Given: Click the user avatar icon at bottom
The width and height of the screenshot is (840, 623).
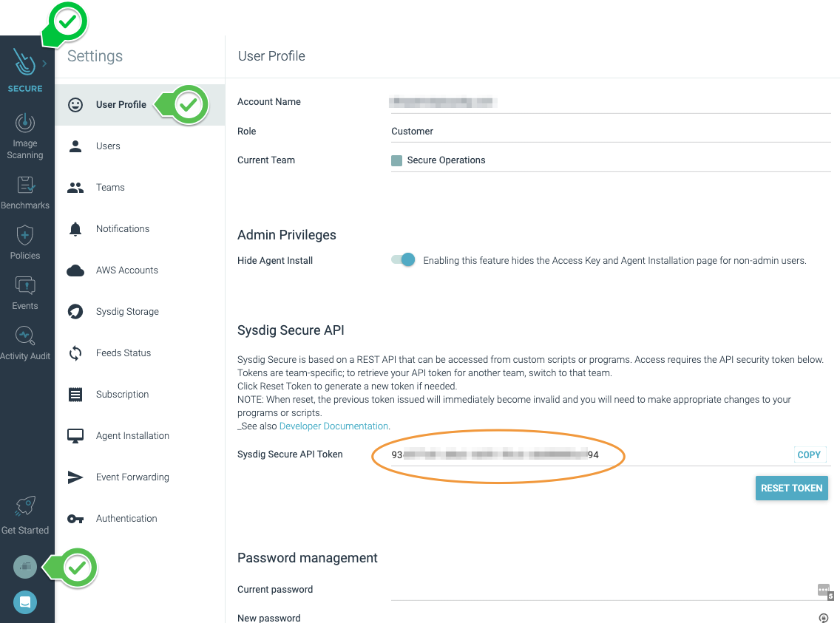Looking at the screenshot, I should click(25, 567).
